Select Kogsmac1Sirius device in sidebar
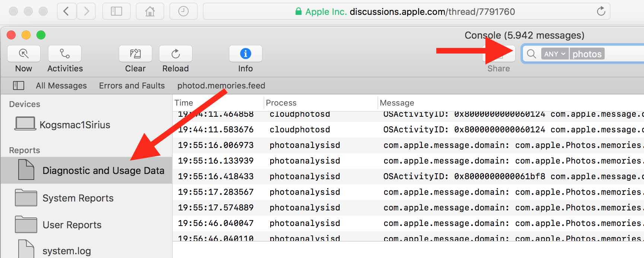The width and height of the screenshot is (644, 258). [x=74, y=125]
